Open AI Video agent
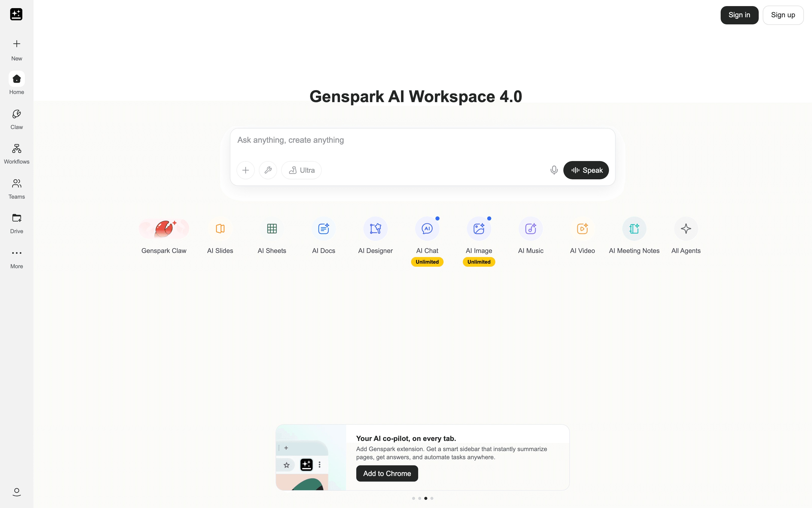The image size is (812, 508). coord(582,236)
